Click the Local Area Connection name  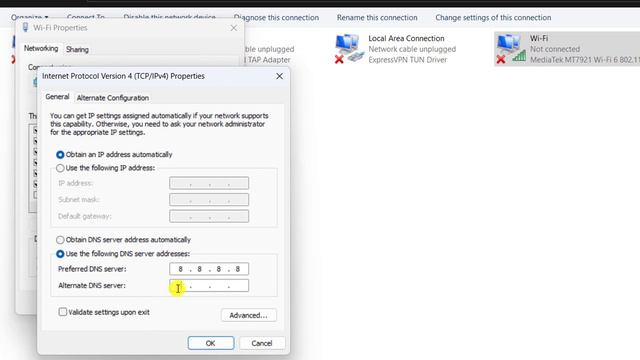coord(406,38)
